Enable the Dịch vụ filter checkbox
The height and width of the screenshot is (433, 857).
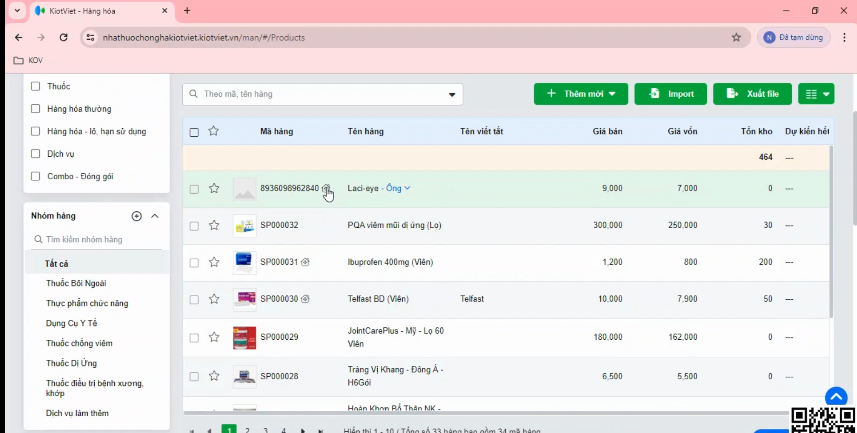coord(36,154)
